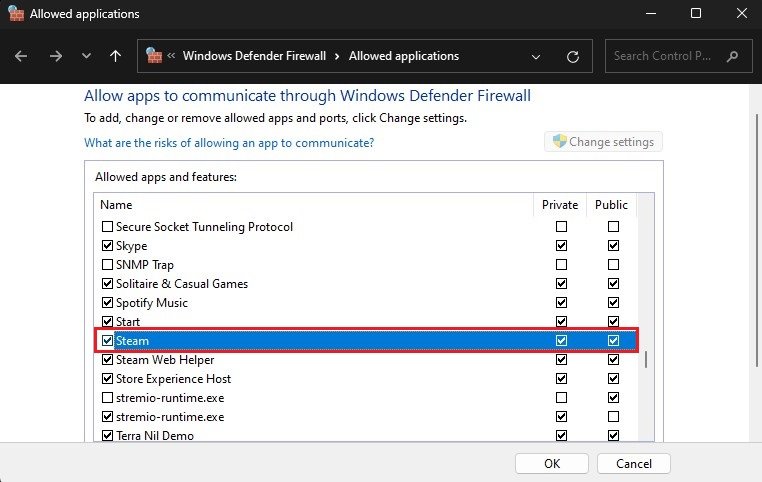Go up one folder level
This screenshot has height=482, width=762.
[116, 57]
